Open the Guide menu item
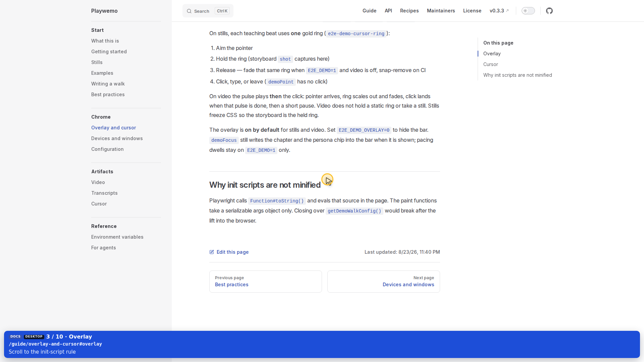Screen dimensions: 644x362 [x=369, y=11]
